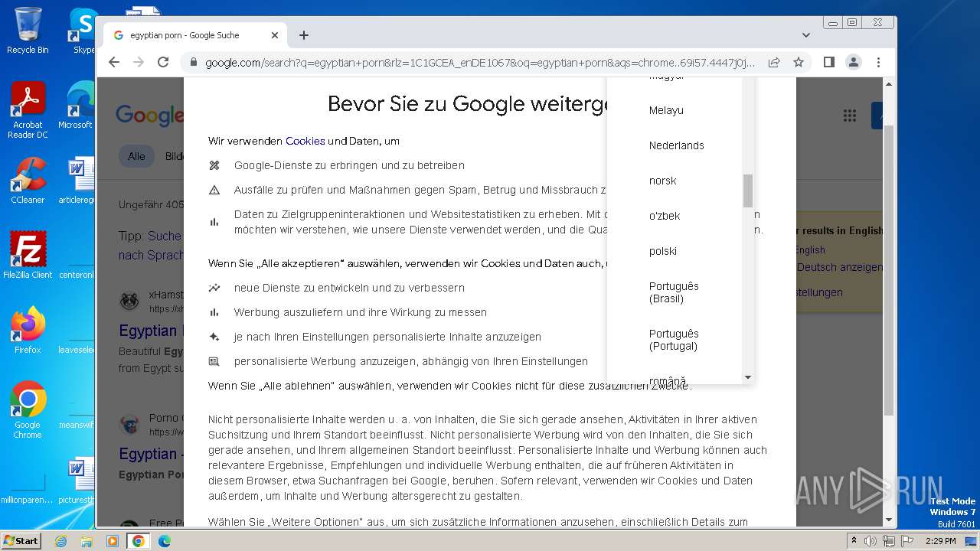
Task: Launch FileZilla Client from the desktop
Action: (x=28, y=255)
